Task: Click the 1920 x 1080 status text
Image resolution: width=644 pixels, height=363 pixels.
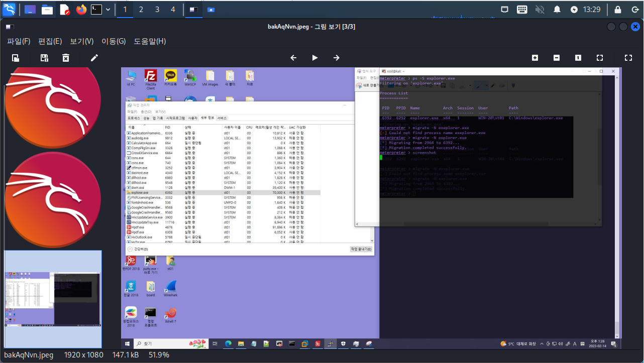Action: (x=84, y=355)
